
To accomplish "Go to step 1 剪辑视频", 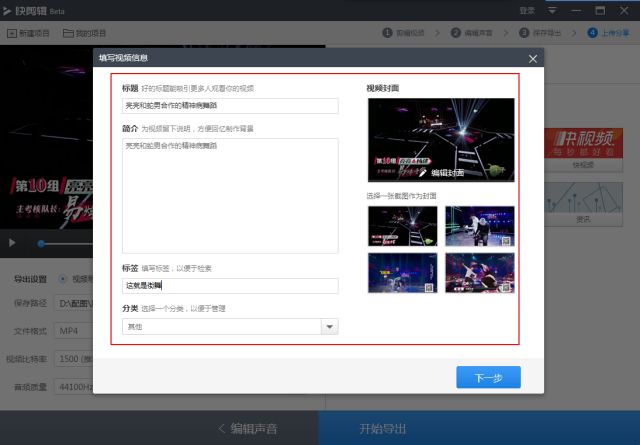I will pos(403,33).
